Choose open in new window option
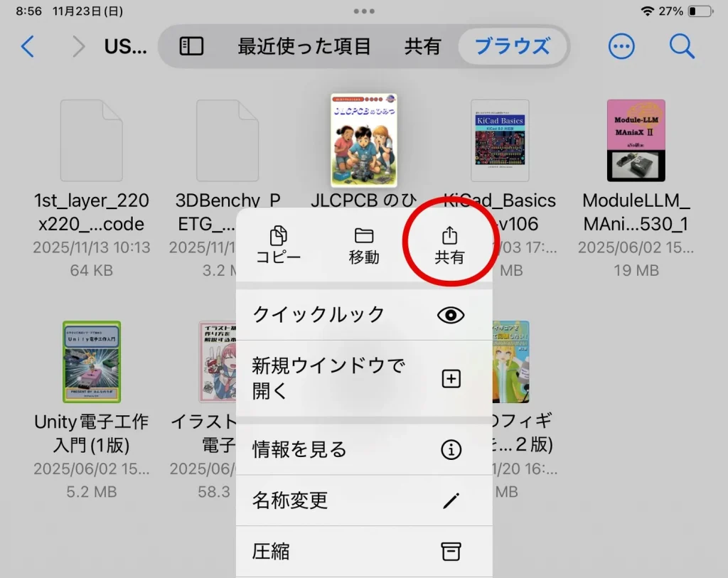This screenshot has width=728, height=578. (363, 378)
